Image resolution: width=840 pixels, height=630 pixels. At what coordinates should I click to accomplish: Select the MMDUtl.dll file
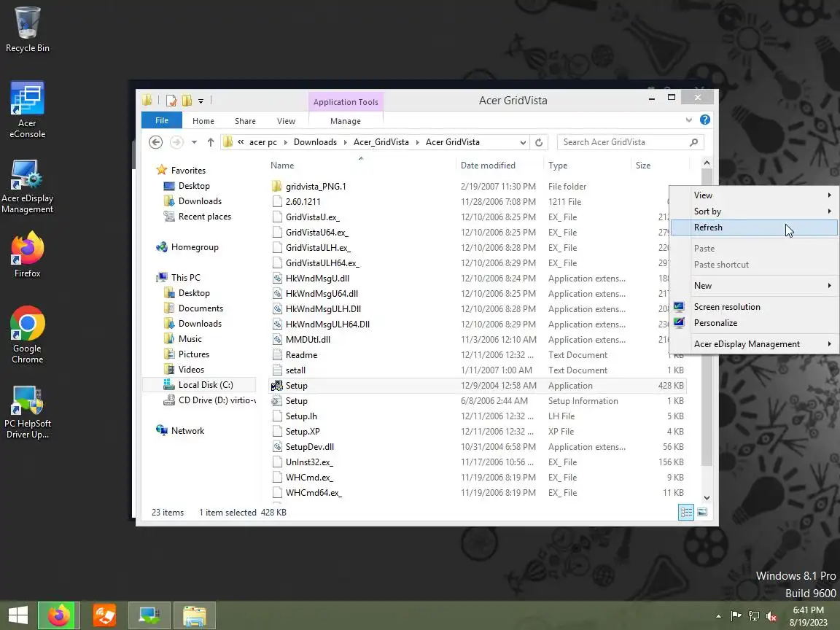click(308, 340)
